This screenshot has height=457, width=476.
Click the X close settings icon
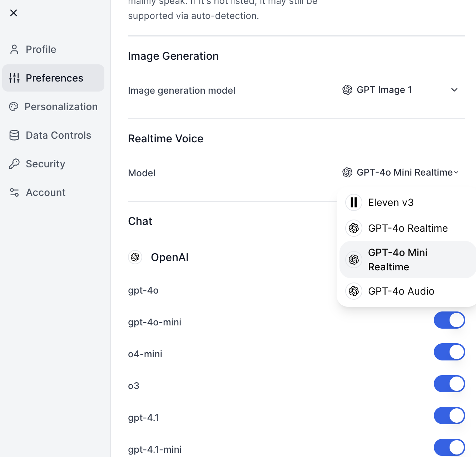14,13
